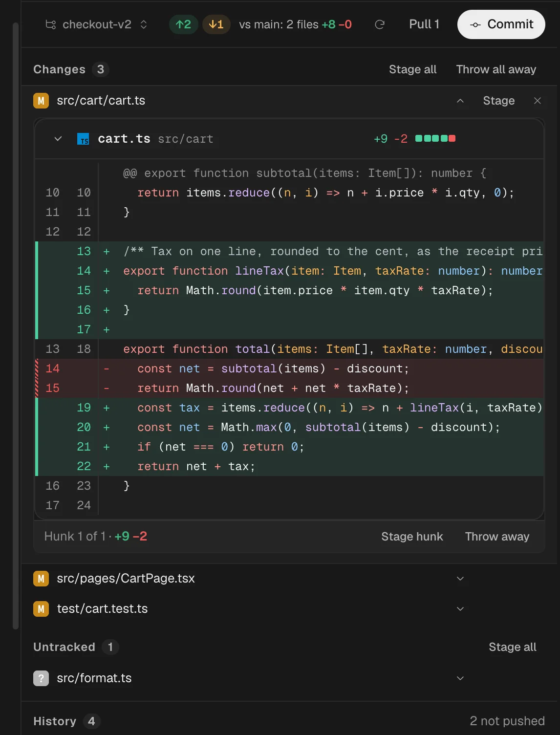Image resolution: width=560 pixels, height=735 pixels.
Task: Select removed line 14 const net
Action: pos(289,368)
